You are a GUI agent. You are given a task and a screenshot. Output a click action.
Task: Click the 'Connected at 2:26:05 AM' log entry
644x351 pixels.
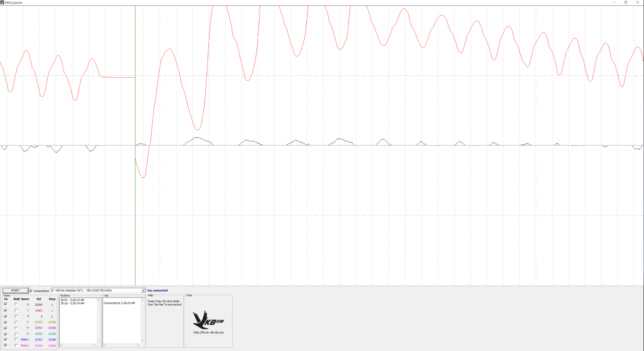119,303
